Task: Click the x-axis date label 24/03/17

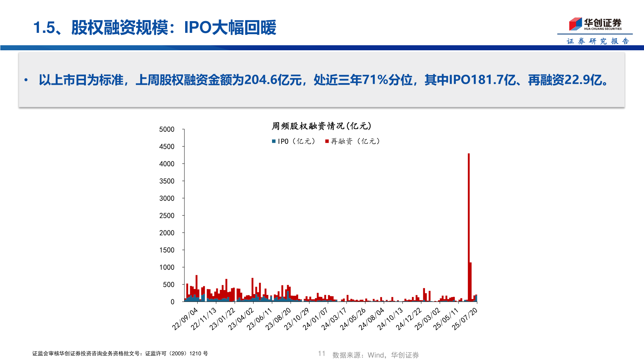Action: click(334, 319)
